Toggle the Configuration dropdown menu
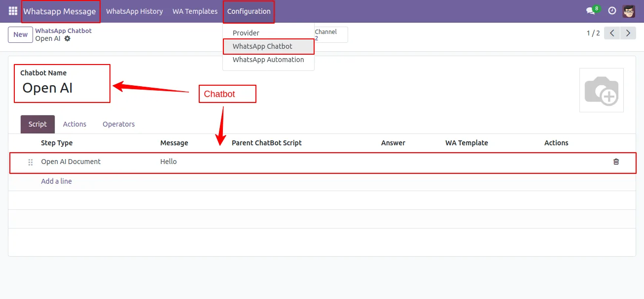This screenshot has height=299, width=644. click(249, 11)
